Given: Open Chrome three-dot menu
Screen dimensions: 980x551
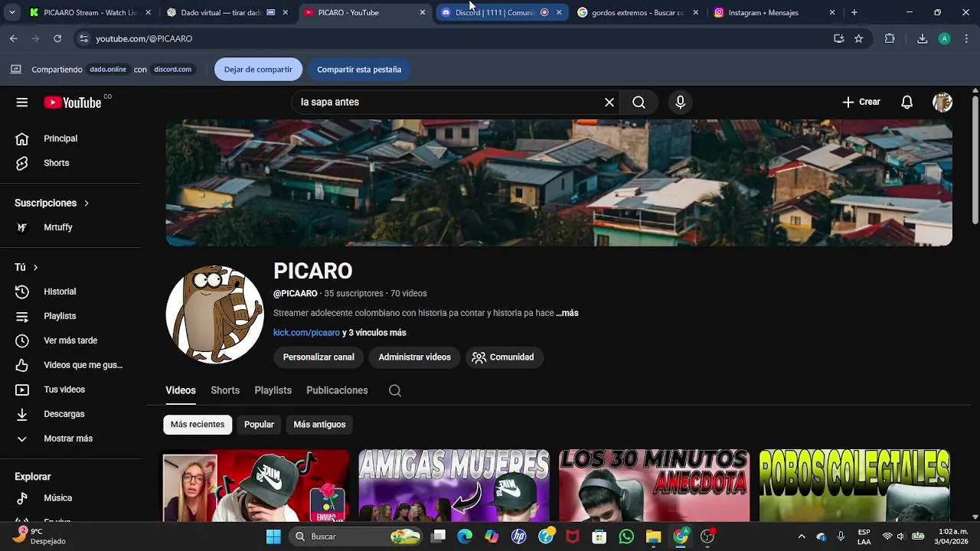Looking at the screenshot, I should click(x=966, y=38).
